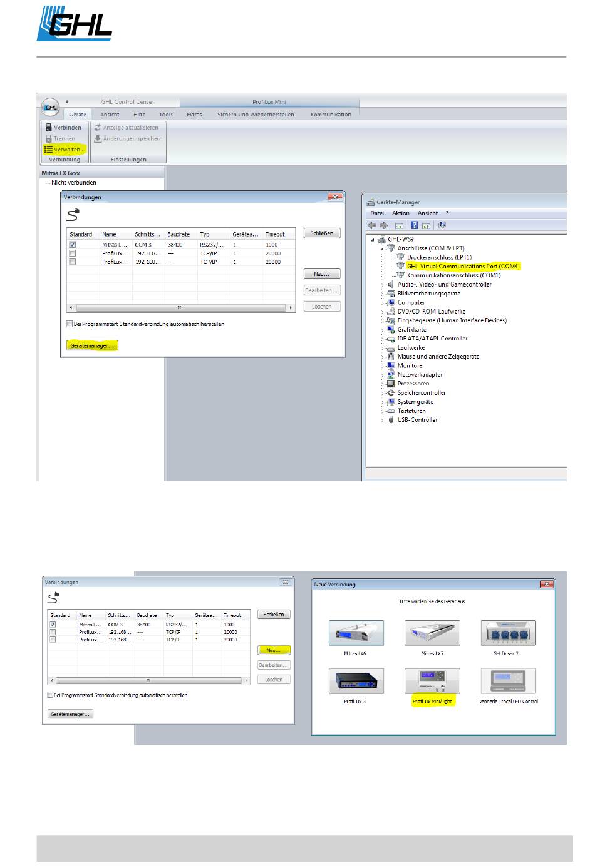595x868 pixels.
Task: Switch to the Geräte ribbon tab
Action: click(x=78, y=115)
